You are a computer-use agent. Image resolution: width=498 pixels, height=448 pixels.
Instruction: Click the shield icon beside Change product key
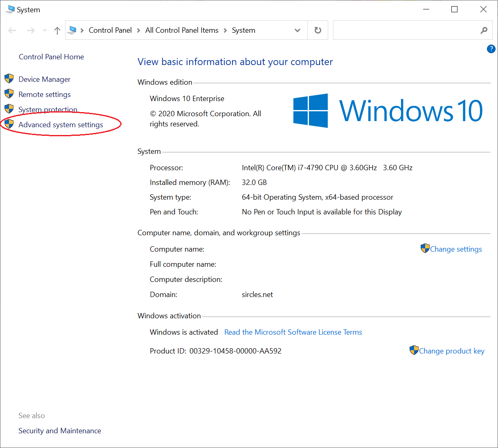click(414, 350)
